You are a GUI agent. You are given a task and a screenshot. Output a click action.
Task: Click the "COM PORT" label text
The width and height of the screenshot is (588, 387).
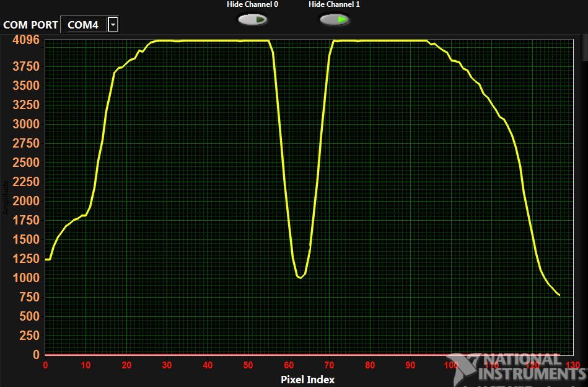(x=30, y=25)
